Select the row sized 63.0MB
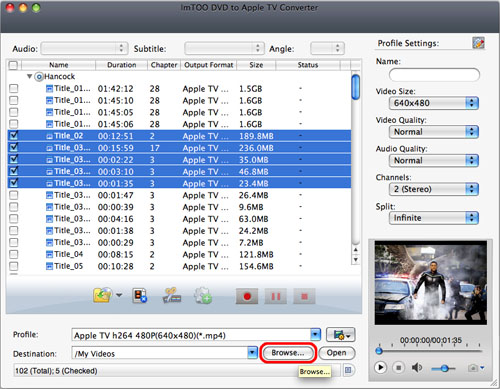 point(179,219)
